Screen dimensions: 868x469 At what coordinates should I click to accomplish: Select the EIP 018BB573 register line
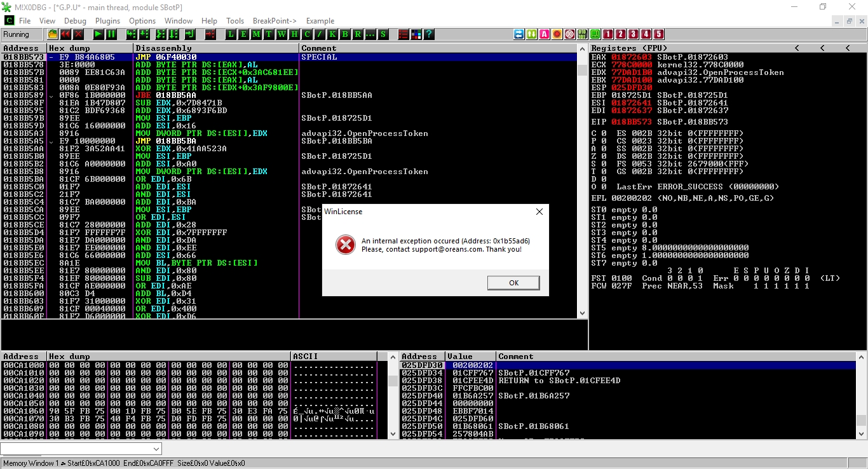pyautogui.click(x=660, y=122)
